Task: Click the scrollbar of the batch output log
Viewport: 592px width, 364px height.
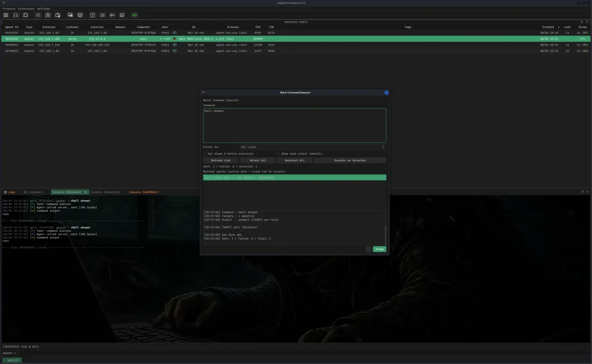Action: pyautogui.click(x=385, y=234)
